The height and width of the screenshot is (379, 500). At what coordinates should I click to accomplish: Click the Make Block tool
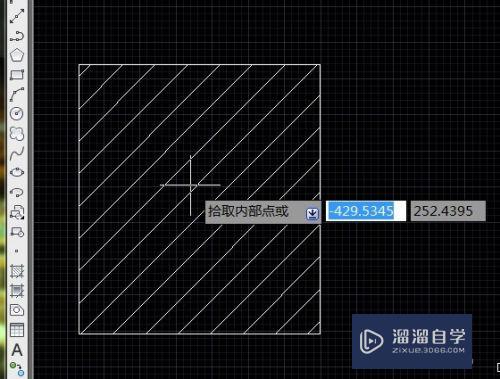coord(17,232)
